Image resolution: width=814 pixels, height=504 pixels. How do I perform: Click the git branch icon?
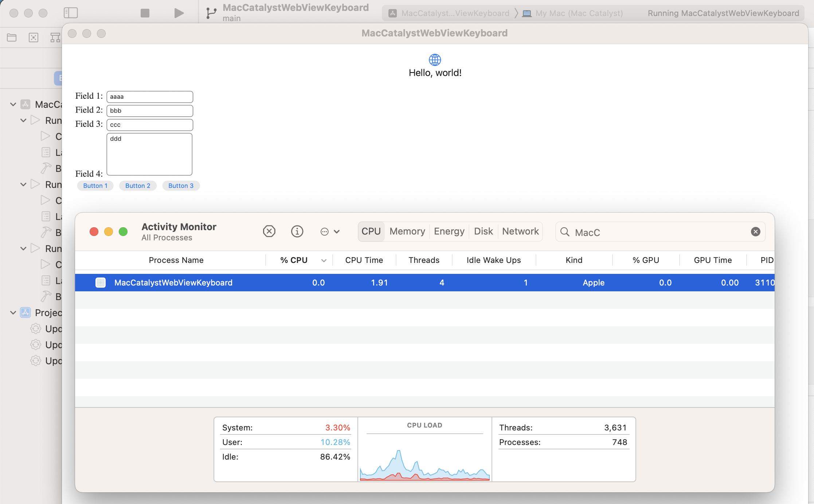(x=211, y=13)
